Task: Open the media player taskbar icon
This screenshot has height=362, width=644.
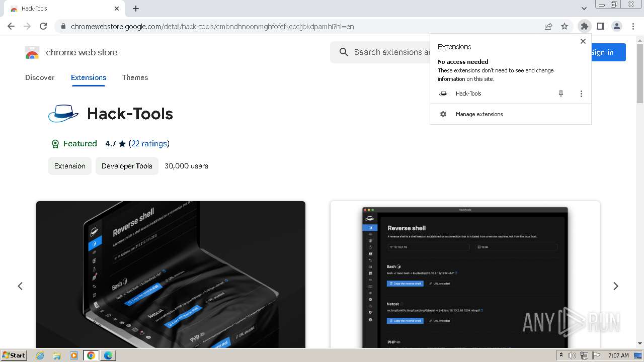Action: pos(73,355)
